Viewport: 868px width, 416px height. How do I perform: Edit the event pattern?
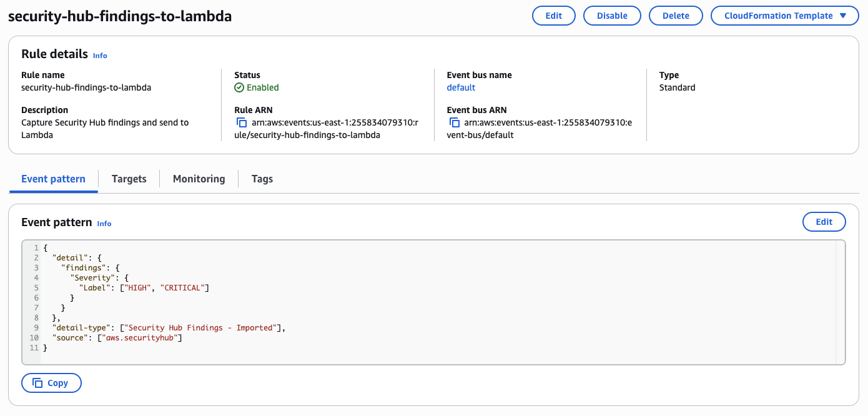coord(824,222)
